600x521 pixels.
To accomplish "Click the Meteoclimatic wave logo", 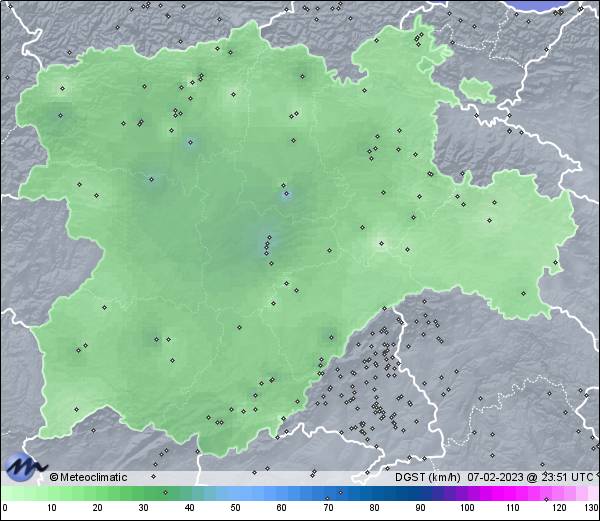I will pos(24,467).
